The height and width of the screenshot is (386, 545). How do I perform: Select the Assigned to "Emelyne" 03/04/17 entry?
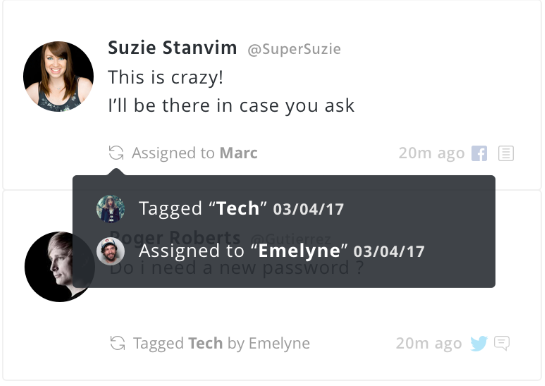click(x=282, y=251)
